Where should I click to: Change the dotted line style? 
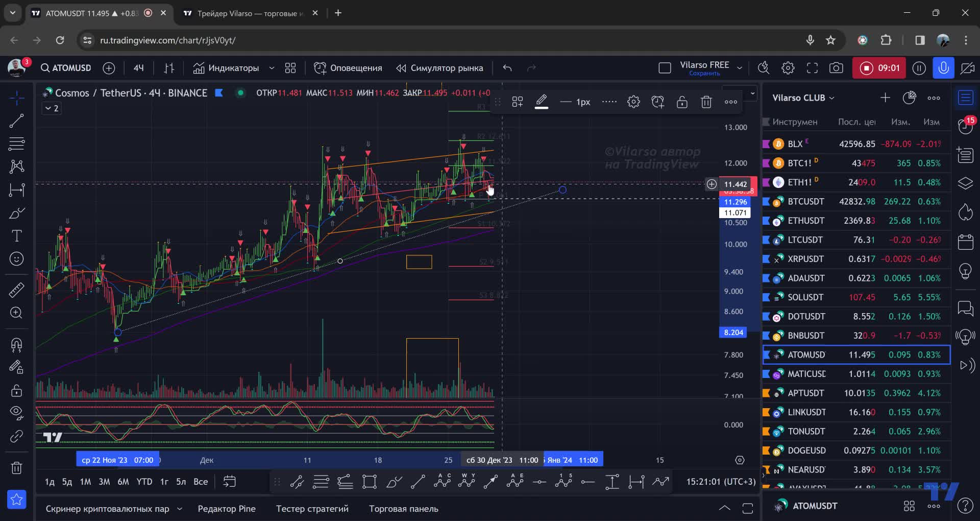tap(609, 102)
